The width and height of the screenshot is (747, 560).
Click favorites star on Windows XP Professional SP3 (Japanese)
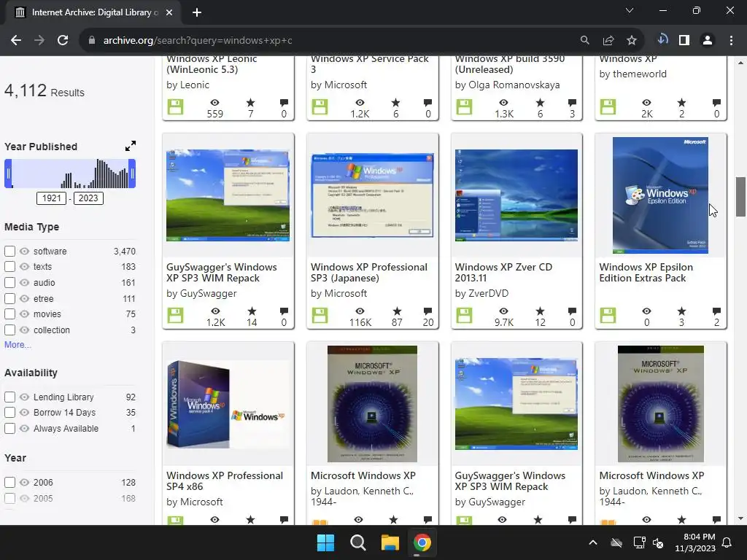397,311
